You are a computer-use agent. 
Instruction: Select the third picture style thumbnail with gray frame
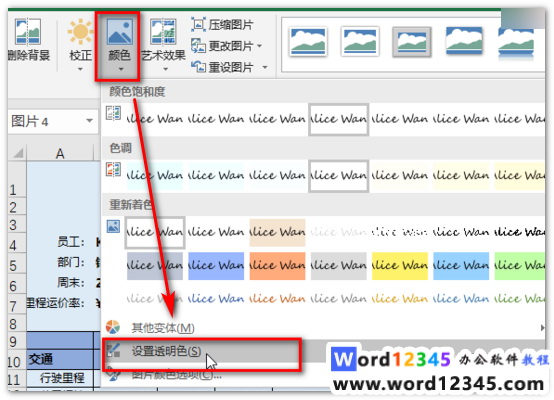click(x=412, y=42)
